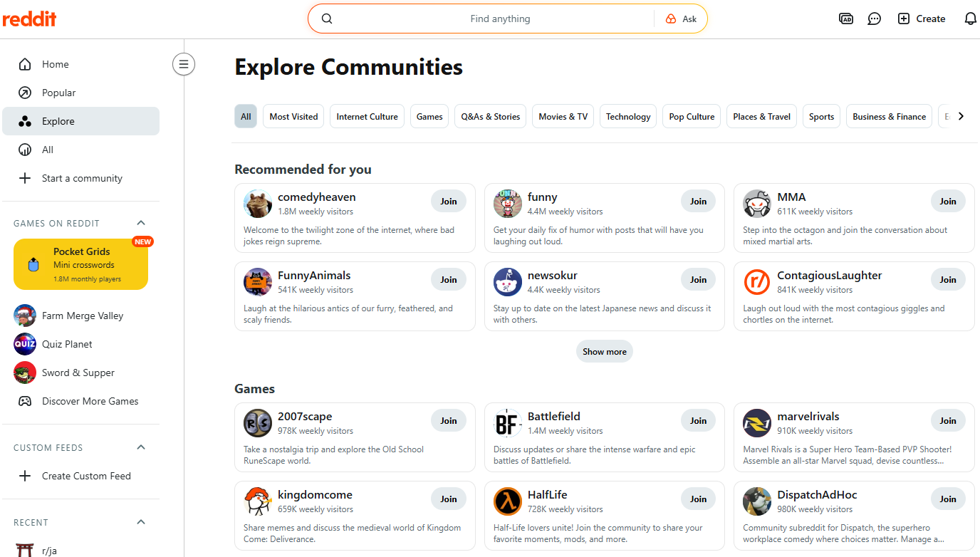The width and height of the screenshot is (980, 557).
Task: Open the chat bubble icon
Action: pos(874,19)
